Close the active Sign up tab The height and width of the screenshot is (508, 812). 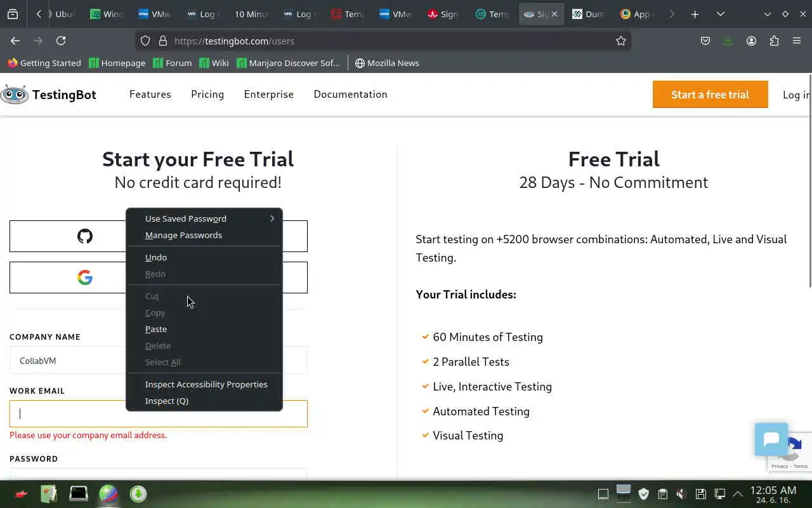pyautogui.click(x=554, y=14)
